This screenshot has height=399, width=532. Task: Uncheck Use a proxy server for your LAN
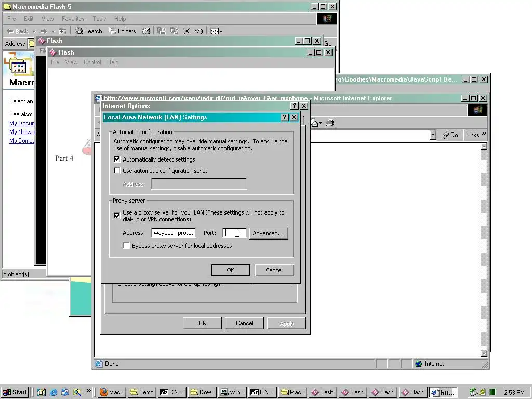117,216
